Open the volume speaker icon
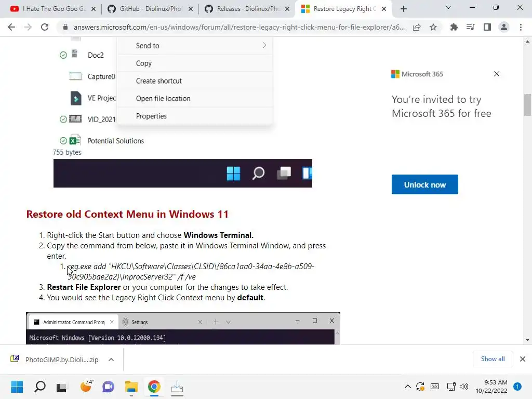The width and height of the screenshot is (532, 399). (x=464, y=387)
